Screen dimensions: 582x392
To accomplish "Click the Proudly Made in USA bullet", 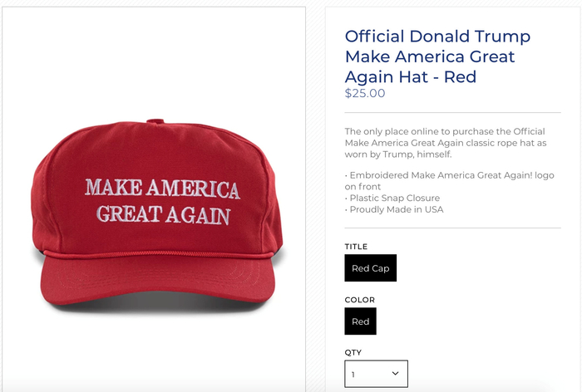I will [x=394, y=209].
